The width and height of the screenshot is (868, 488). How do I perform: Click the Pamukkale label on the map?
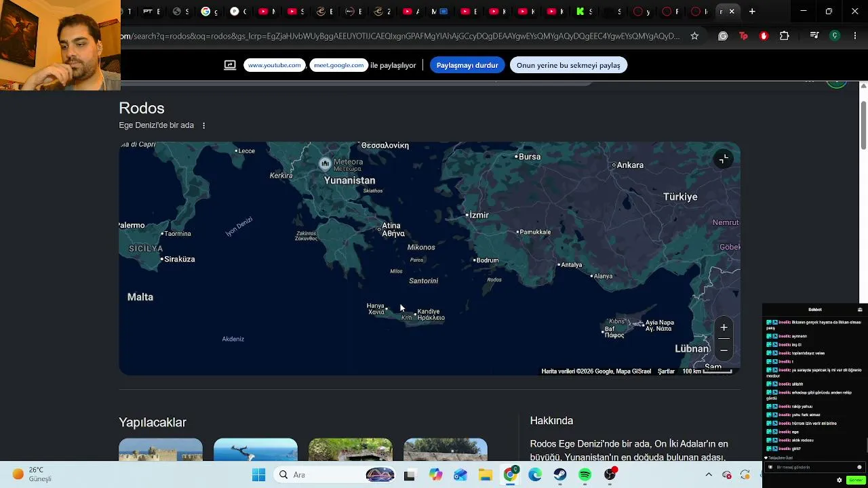pyautogui.click(x=535, y=232)
